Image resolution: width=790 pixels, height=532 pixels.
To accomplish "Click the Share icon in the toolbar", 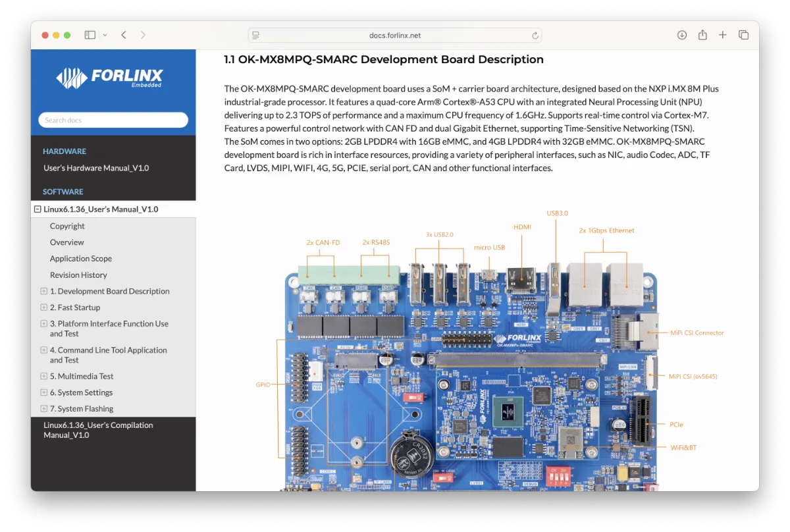I will (x=702, y=35).
